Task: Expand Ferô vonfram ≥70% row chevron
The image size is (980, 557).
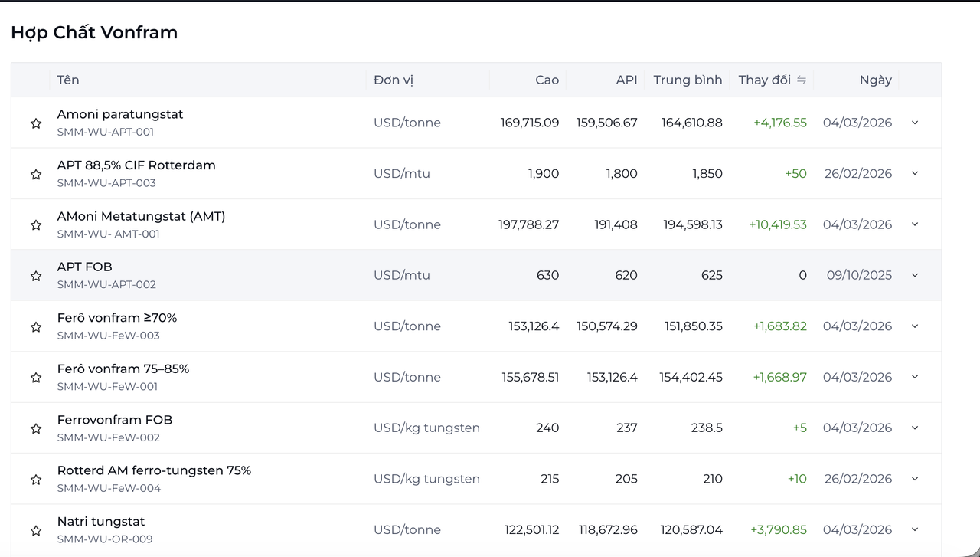Action: pos(915,326)
